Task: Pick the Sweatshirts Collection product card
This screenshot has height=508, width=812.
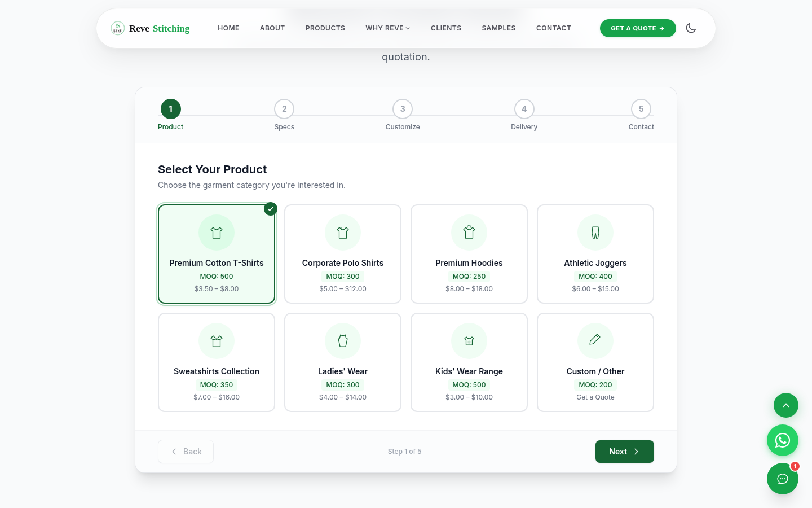Action: (217, 362)
